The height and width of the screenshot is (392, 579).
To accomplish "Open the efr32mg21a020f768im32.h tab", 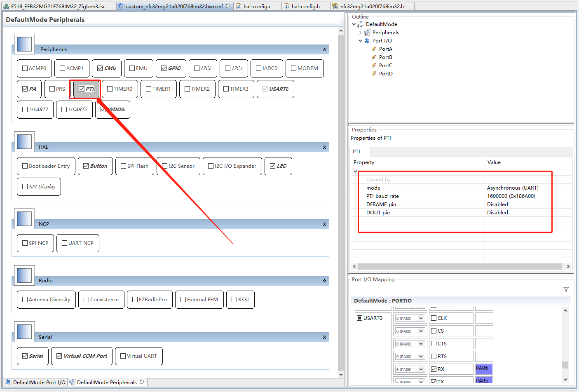I will point(372,6).
